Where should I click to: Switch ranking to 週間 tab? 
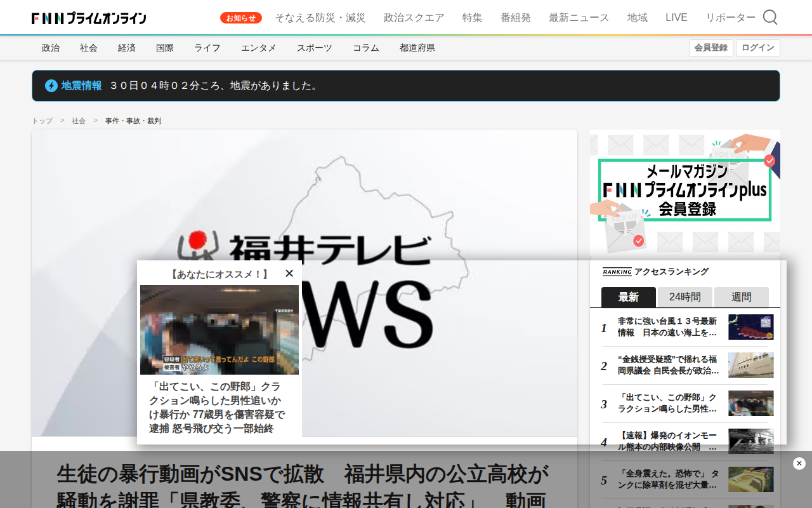[x=742, y=297]
